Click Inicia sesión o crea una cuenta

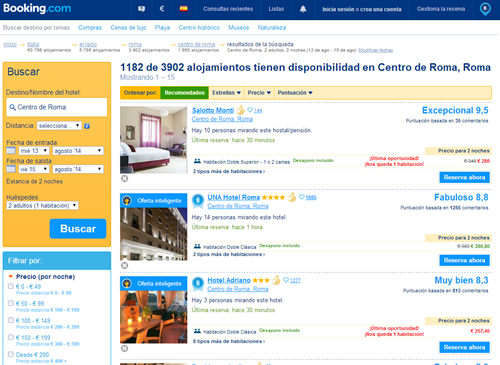point(362,9)
